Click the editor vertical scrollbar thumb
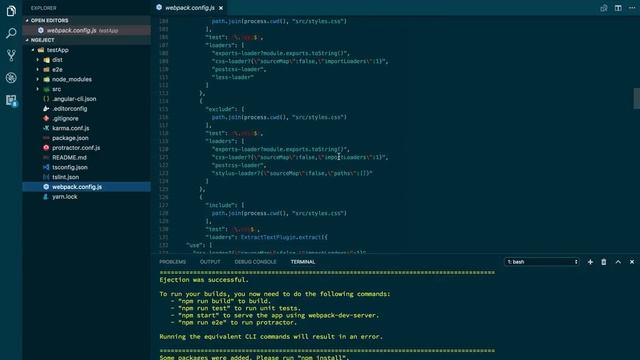 coord(636,98)
